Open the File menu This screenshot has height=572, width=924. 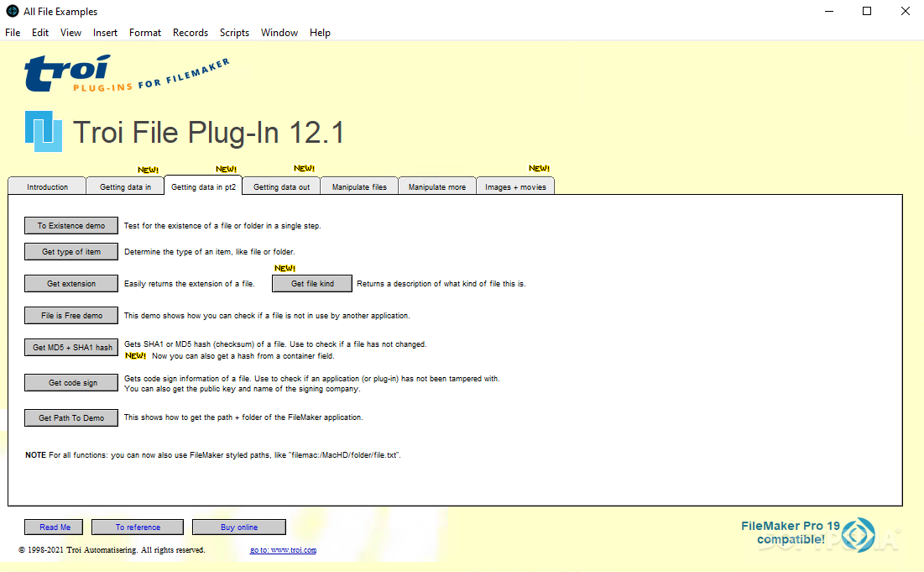[13, 33]
